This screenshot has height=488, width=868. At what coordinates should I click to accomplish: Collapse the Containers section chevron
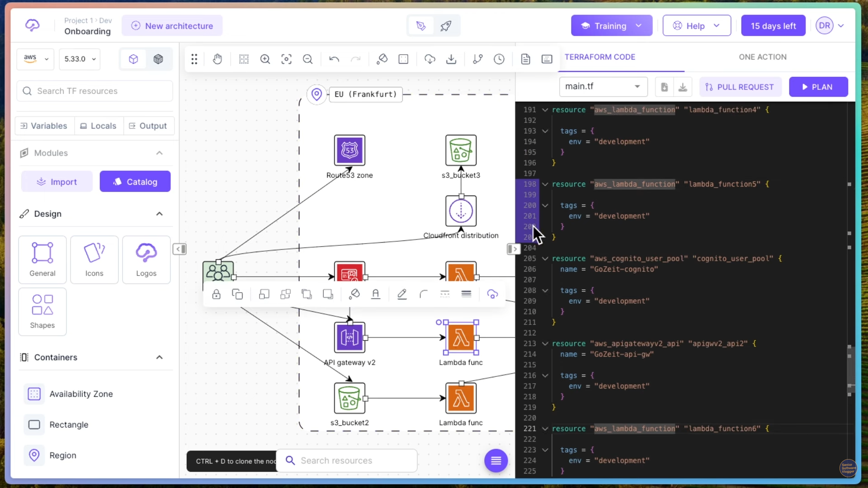[x=159, y=357]
